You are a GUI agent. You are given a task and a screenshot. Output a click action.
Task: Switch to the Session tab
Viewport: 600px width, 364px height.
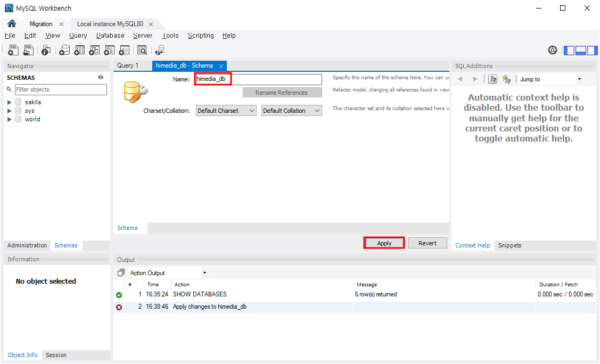56,355
